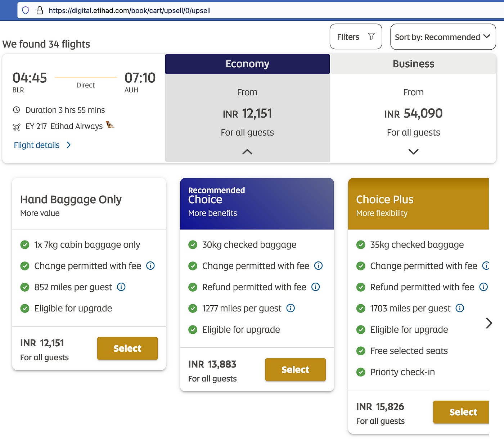Open info for 1703 miles per guest
The width and height of the screenshot is (504, 447).
(460, 308)
